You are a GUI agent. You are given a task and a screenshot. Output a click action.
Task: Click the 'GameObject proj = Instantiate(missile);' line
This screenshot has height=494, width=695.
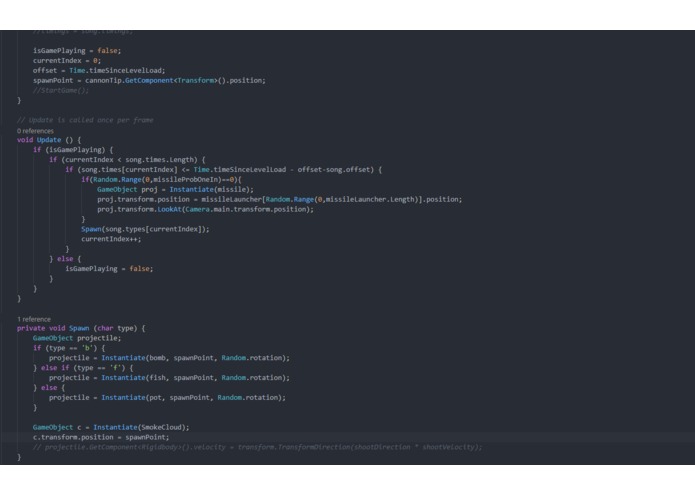click(x=176, y=189)
